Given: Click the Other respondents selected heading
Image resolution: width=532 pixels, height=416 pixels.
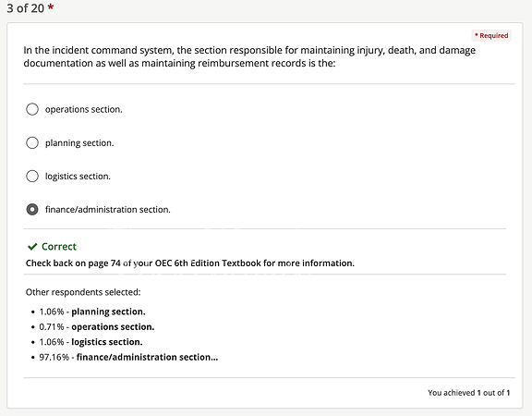Looking at the screenshot, I should pyautogui.click(x=83, y=292).
